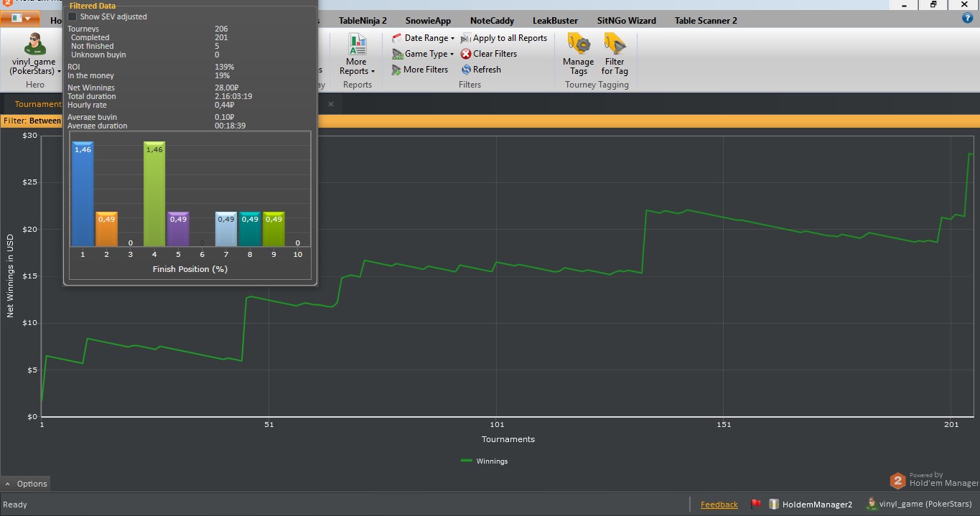Click the lime finish position 9 bar
The width and height of the screenshot is (980, 516).
coord(274,229)
